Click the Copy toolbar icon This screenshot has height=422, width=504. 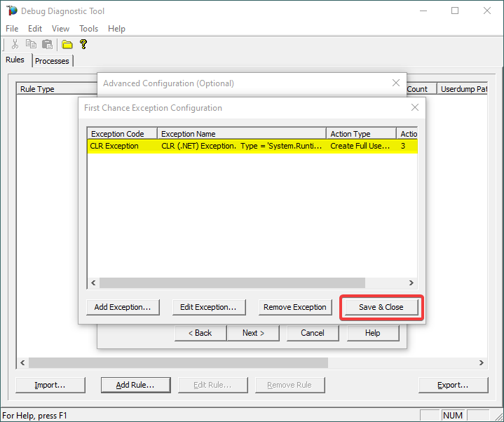[31, 44]
